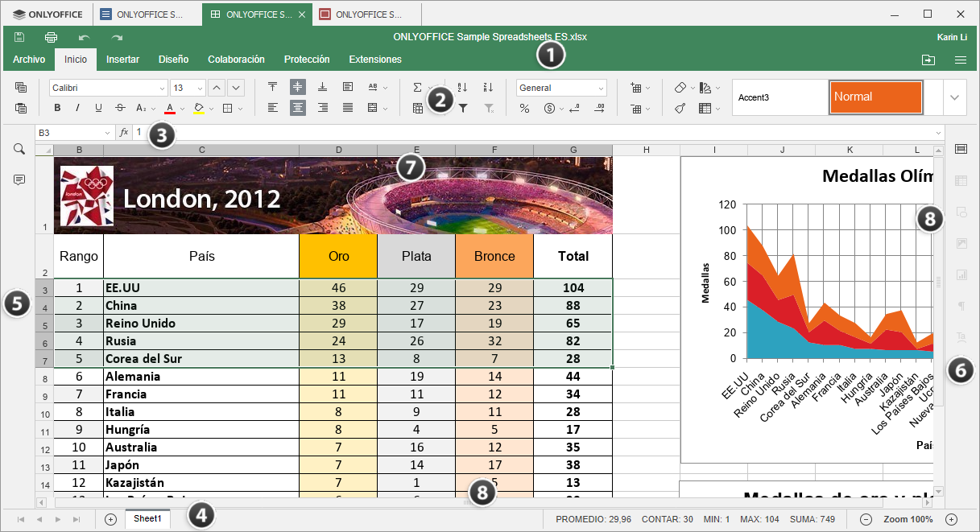This screenshot has width=980, height=532.
Task: Click the Paste icon in the toolbar
Action: click(x=21, y=108)
